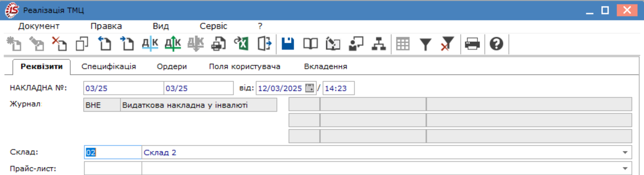Click the first НАКЛАДНА № field 03/25
The image size is (644, 175).
[124, 88]
